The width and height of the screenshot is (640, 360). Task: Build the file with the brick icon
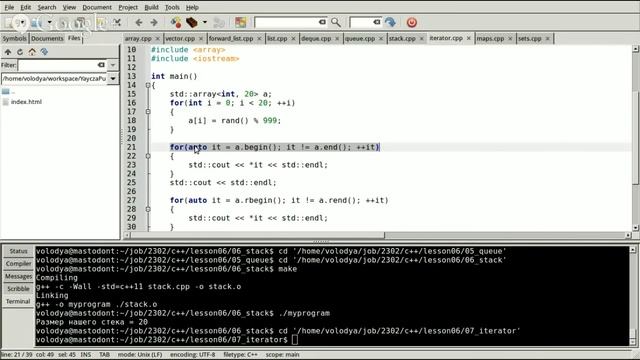point(191,22)
